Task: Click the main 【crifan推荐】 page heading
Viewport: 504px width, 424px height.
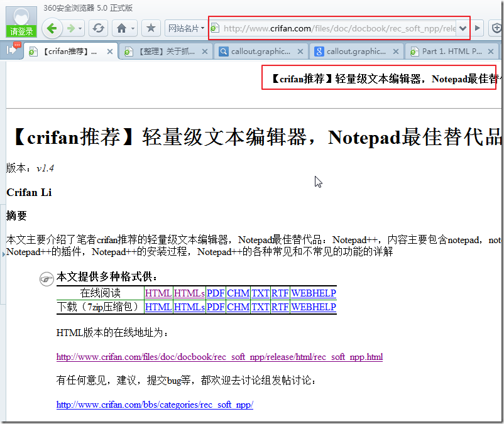Action: (257, 137)
